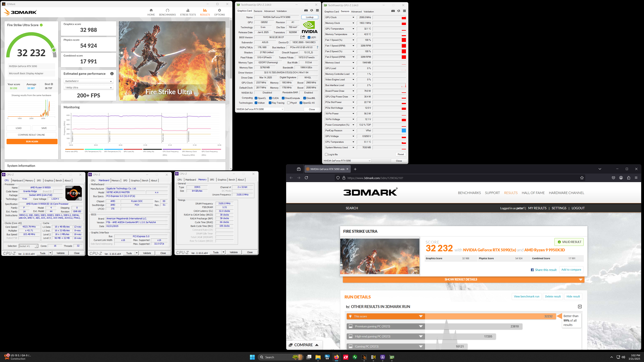This screenshot has height=362, width=644.
Task: Toggle the OpenCL checkbox
Action: click(256, 98)
